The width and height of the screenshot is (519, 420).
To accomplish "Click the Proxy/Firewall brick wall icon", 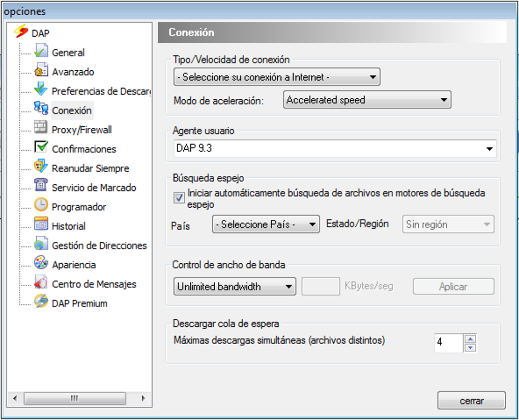I will [41, 128].
